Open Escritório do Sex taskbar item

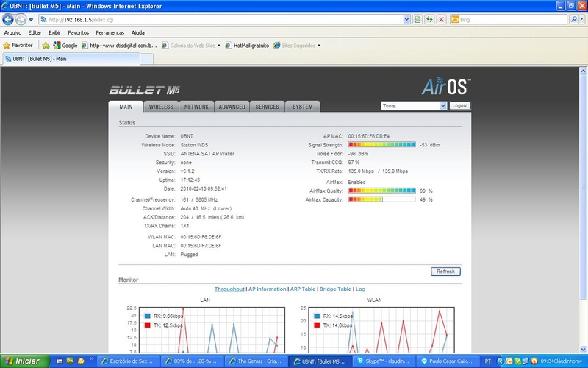(x=129, y=361)
